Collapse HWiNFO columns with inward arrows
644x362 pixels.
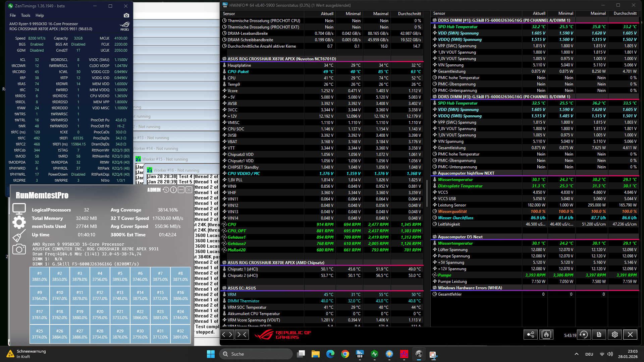coord(242,334)
